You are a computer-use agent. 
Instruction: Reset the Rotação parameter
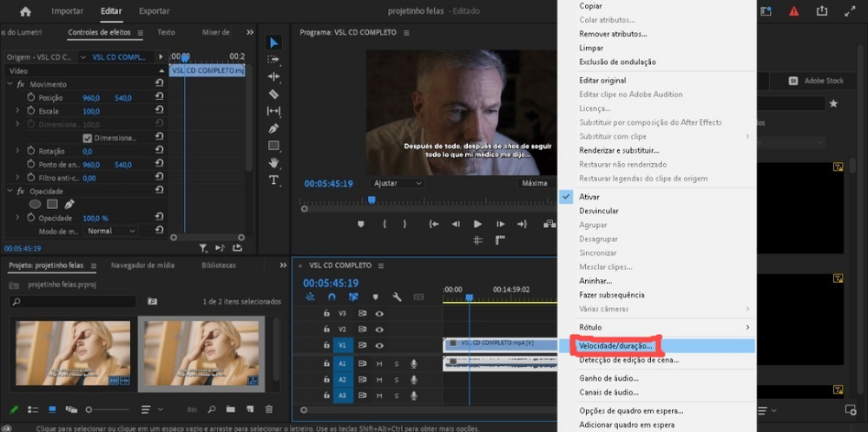coord(160,151)
